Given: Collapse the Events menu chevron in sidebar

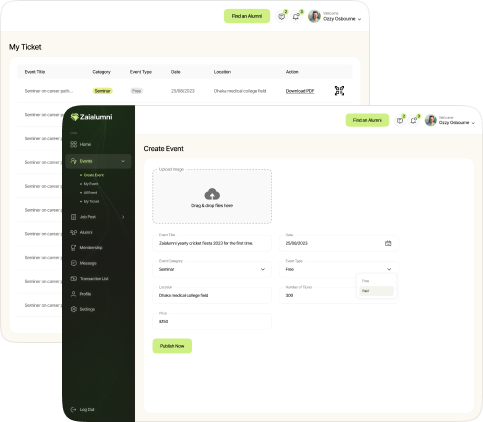Looking at the screenshot, I should [x=123, y=161].
